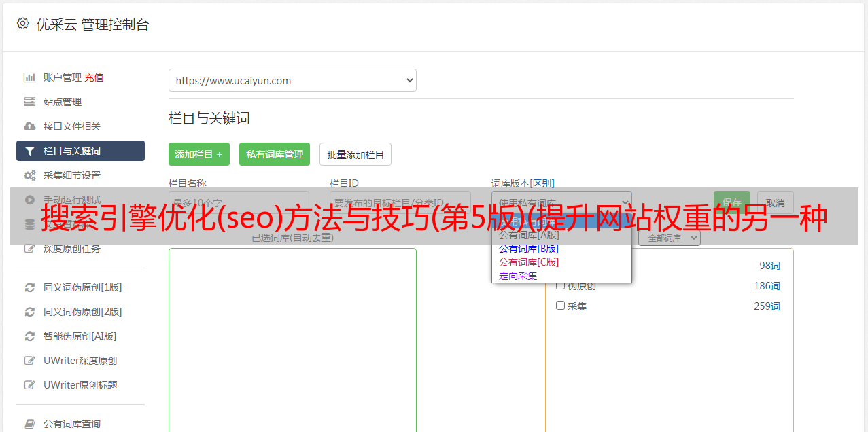Choose the 定向采集 option
This screenshot has width=868, height=432.
pos(518,276)
